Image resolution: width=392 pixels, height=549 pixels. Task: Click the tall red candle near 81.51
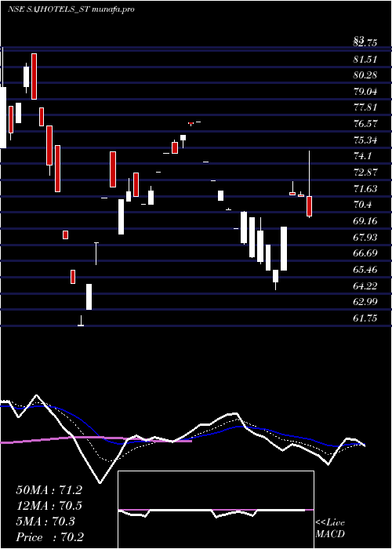34,76
